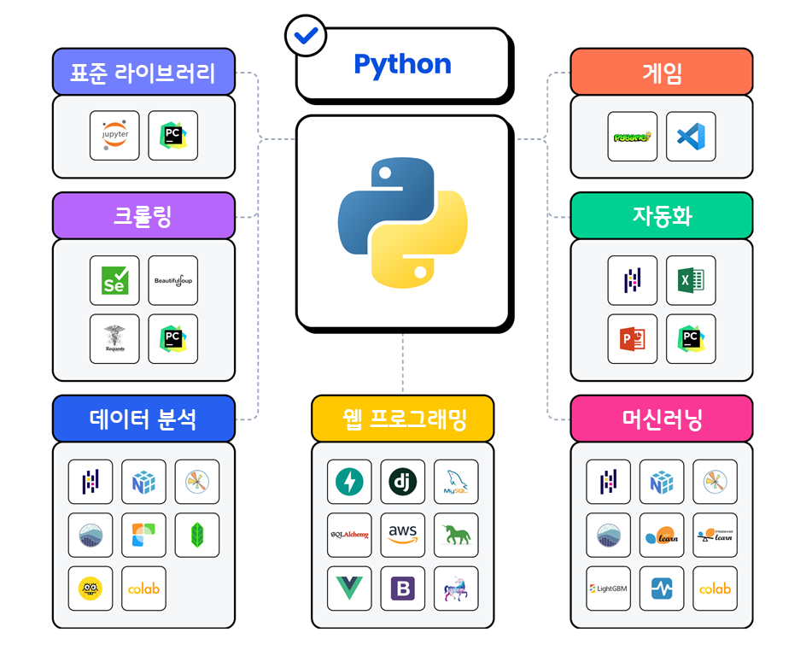Click the NumPy icon under 머신러닝
The width and height of the screenshot is (812, 656).
pos(662,482)
